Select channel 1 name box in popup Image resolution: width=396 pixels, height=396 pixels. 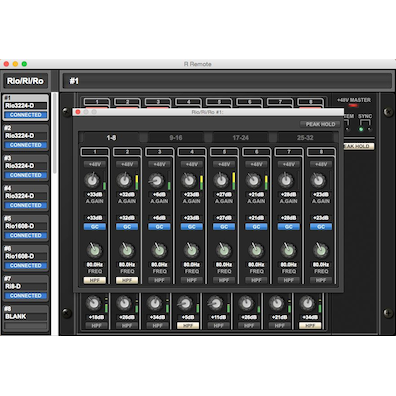95,152
